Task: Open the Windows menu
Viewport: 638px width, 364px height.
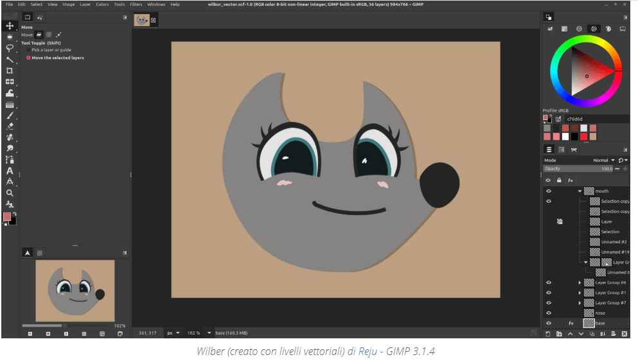Action: 156,4
